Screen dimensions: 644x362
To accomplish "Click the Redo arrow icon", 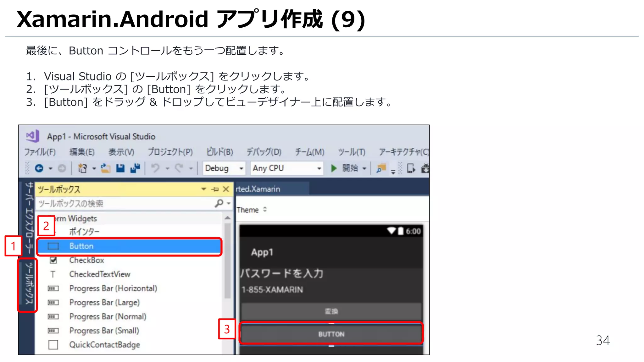I will (x=179, y=168).
